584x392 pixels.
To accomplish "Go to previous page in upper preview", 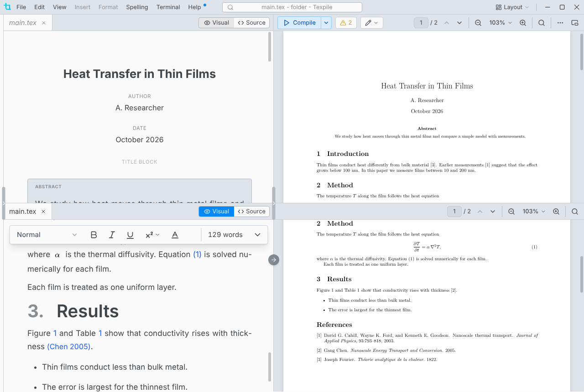I will point(447,23).
